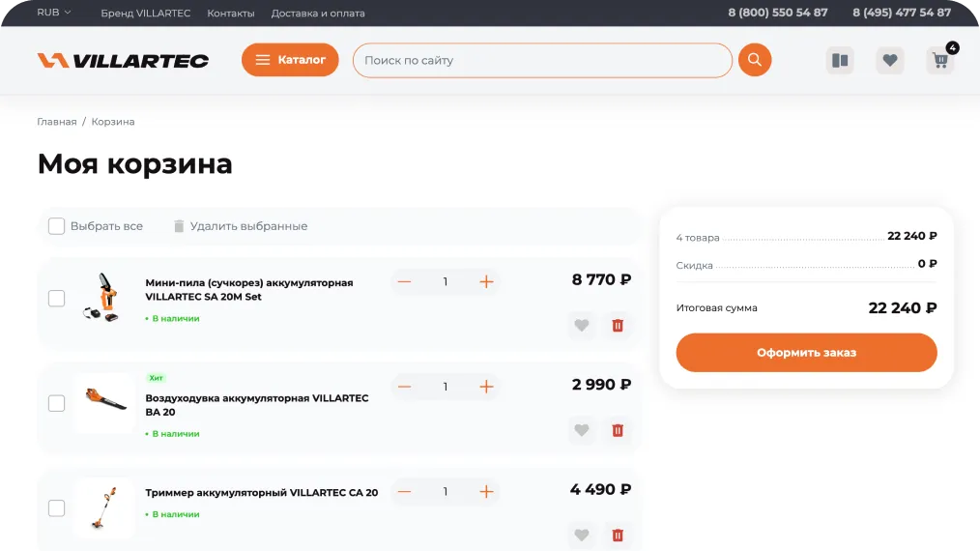The width and height of the screenshot is (980, 551).
Task: Click the 8 770 ₽ price
Action: click(601, 279)
